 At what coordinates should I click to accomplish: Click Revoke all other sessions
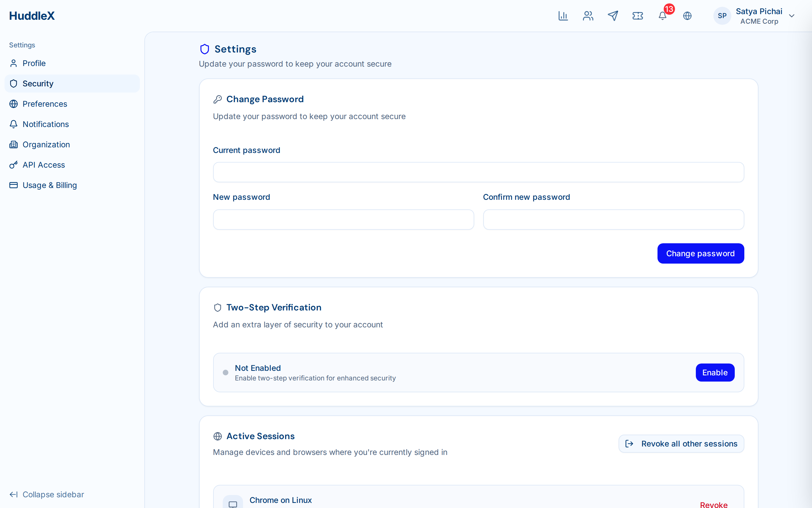click(x=681, y=444)
